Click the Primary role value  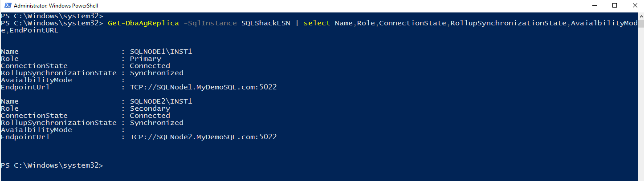145,59
